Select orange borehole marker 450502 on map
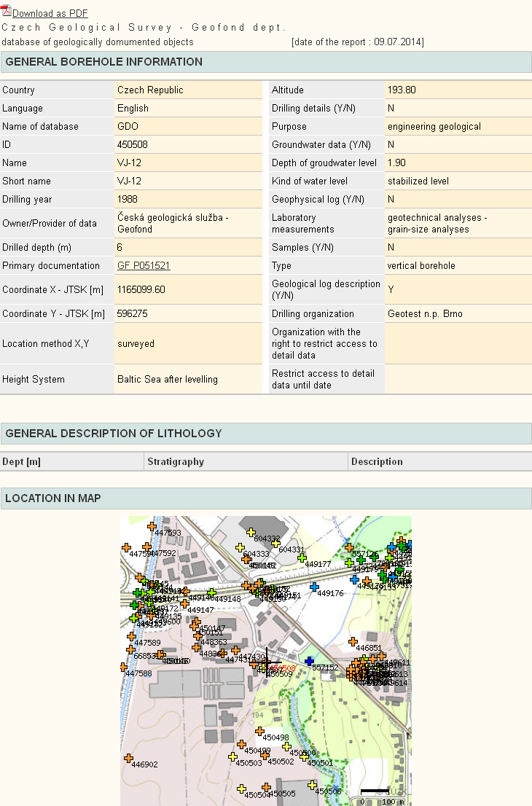Screen dimensions: 532x806 point(265,755)
